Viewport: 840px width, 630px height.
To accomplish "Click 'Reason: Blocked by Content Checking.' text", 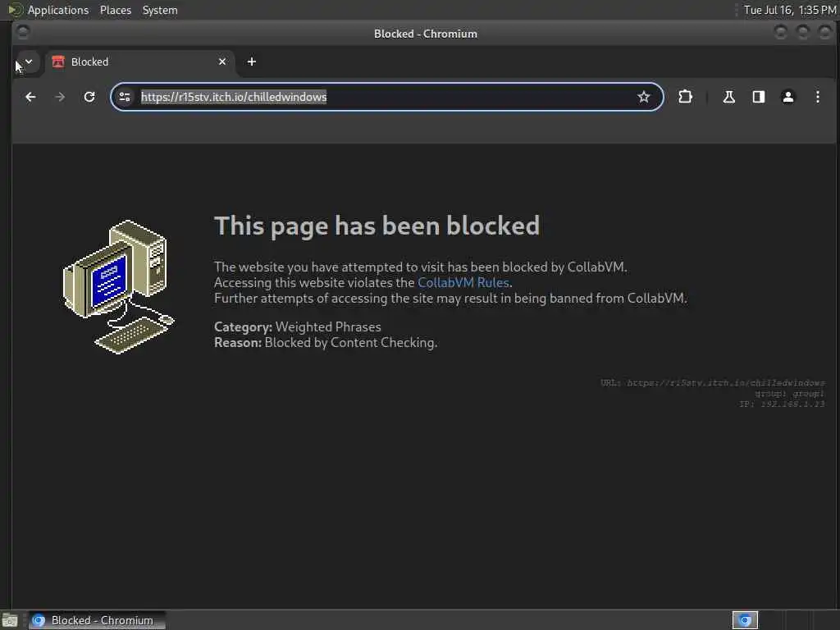I will coord(326,342).
